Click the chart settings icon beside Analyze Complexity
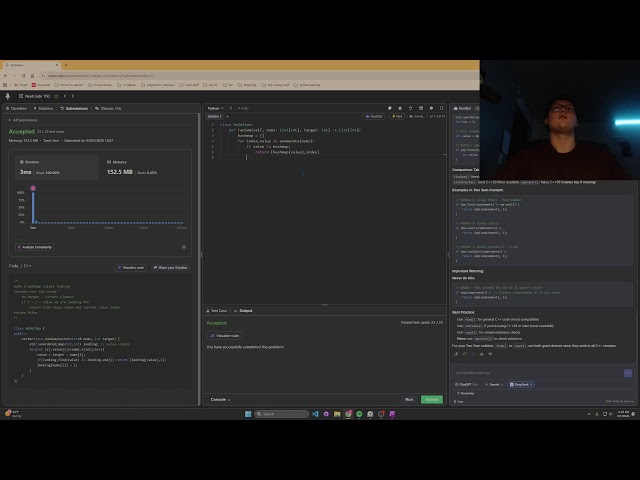This screenshot has height=480, width=640. (184, 247)
